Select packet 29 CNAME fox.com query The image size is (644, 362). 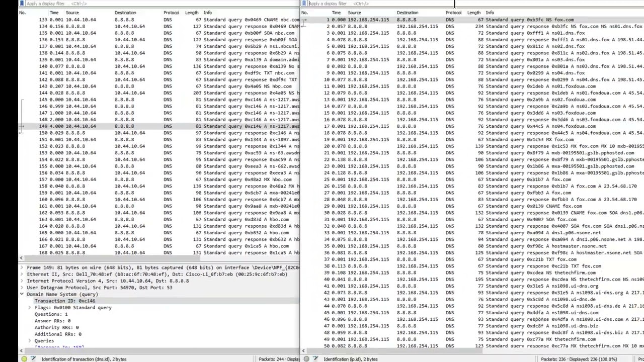(x=473, y=206)
